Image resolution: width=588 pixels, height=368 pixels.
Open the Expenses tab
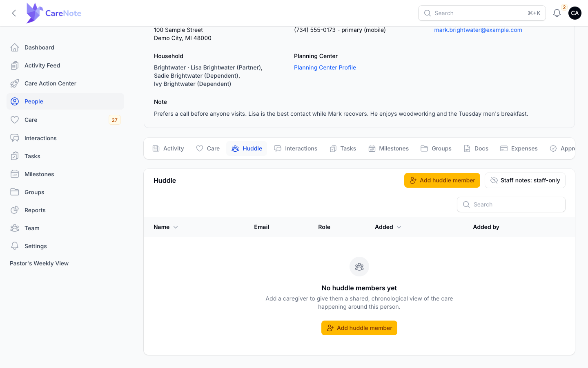(519, 148)
